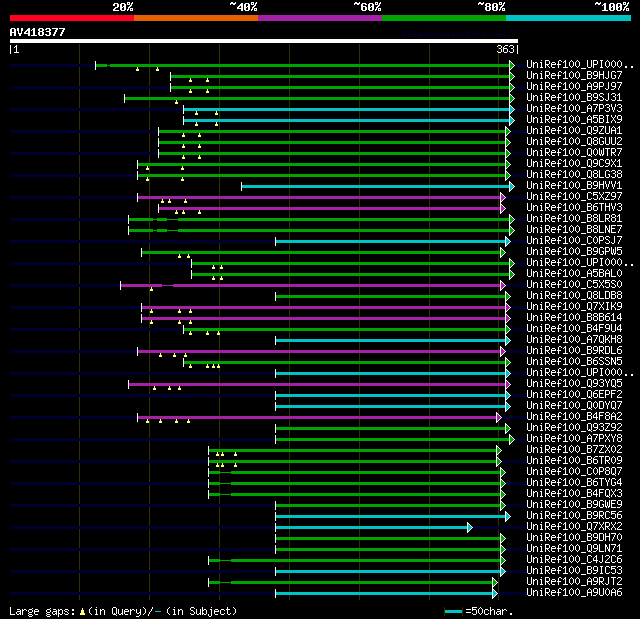Select the AV418377 query name
The image size is (640, 619).
pyautogui.click(x=38, y=32)
